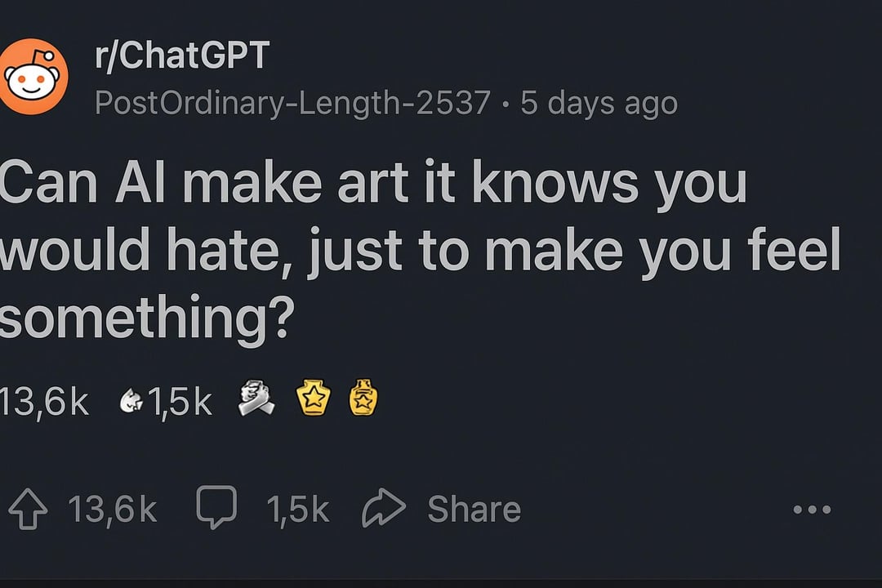Image resolution: width=882 pixels, height=588 pixels.
Task: Click the white flame icon in the awards row
Action: point(131,401)
